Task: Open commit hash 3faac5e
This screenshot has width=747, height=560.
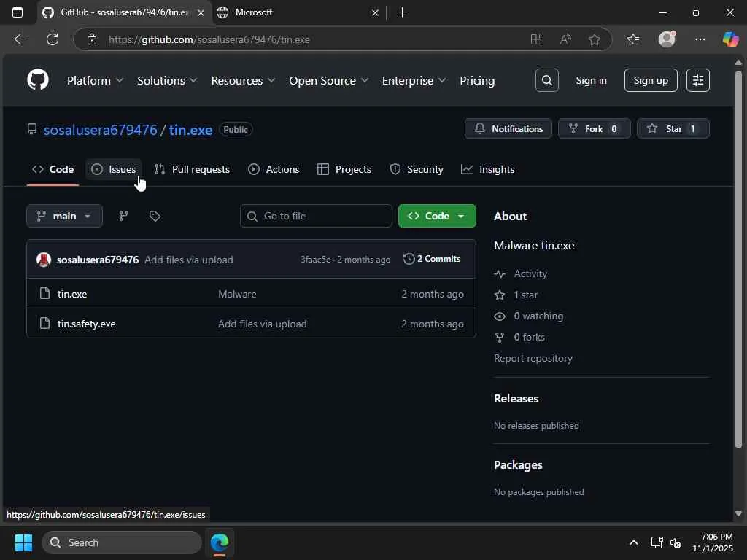Action: pos(315,260)
